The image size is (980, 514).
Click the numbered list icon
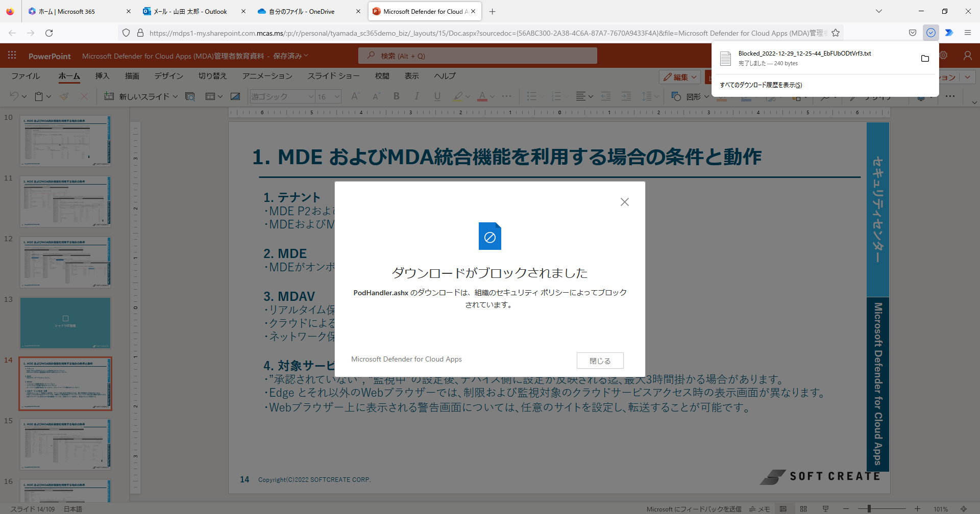pos(556,96)
